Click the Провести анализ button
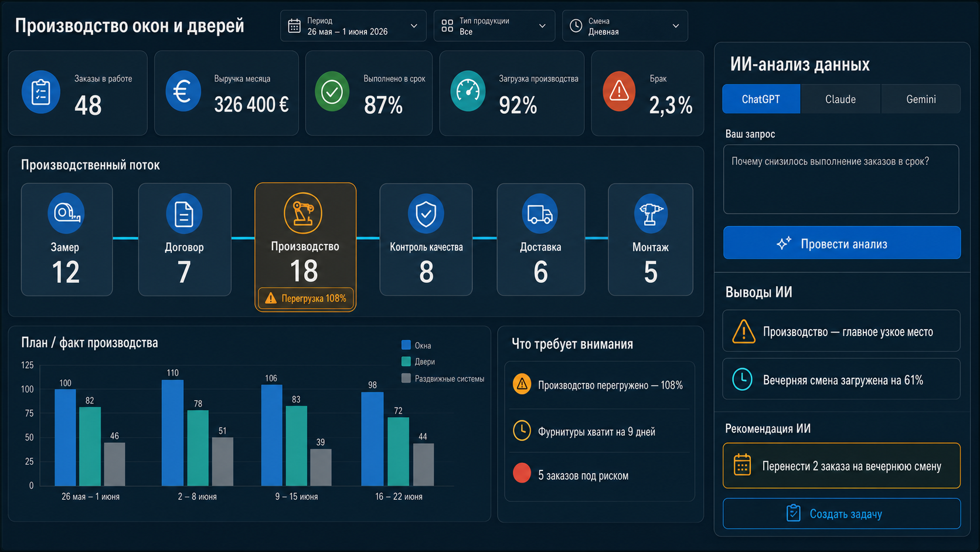Viewport: 980px width, 552px height. click(842, 243)
